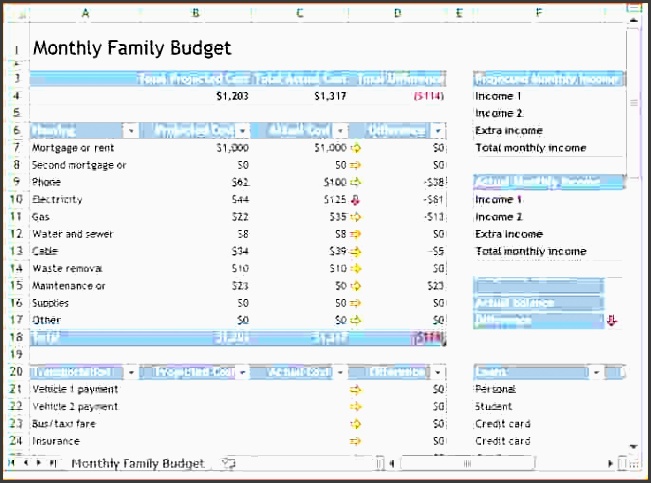Open Actual Cost filter in Housing table
This screenshot has height=483, width=651.
[340, 131]
